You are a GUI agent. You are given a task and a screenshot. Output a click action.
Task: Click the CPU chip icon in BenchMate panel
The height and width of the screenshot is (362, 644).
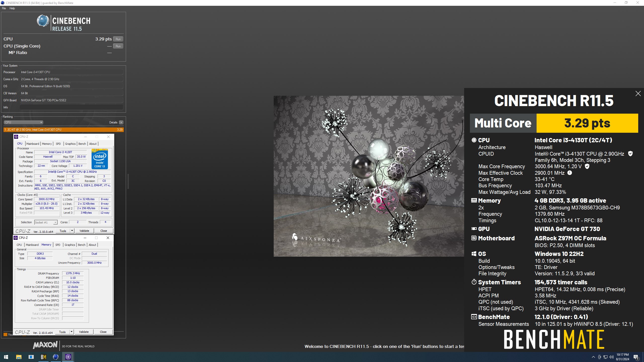(474, 140)
